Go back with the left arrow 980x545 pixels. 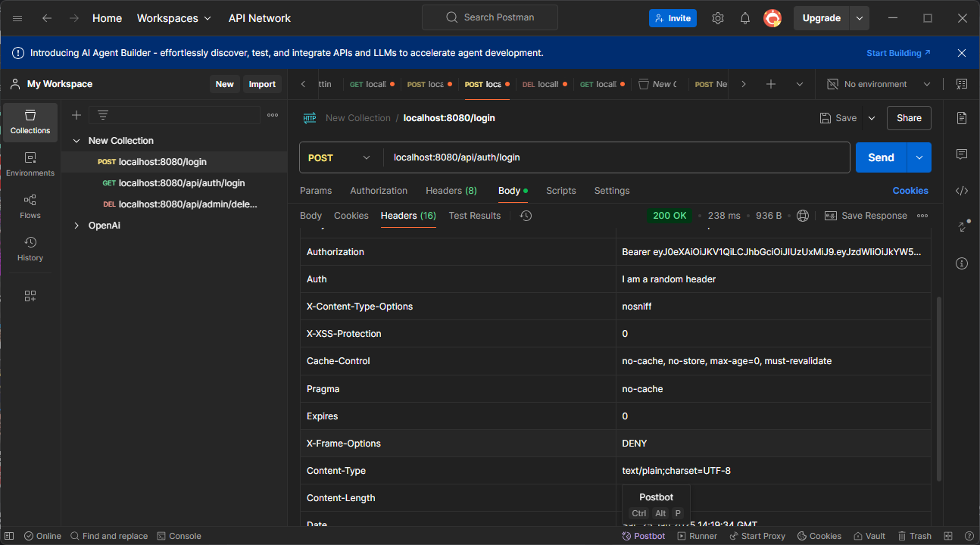[47, 18]
